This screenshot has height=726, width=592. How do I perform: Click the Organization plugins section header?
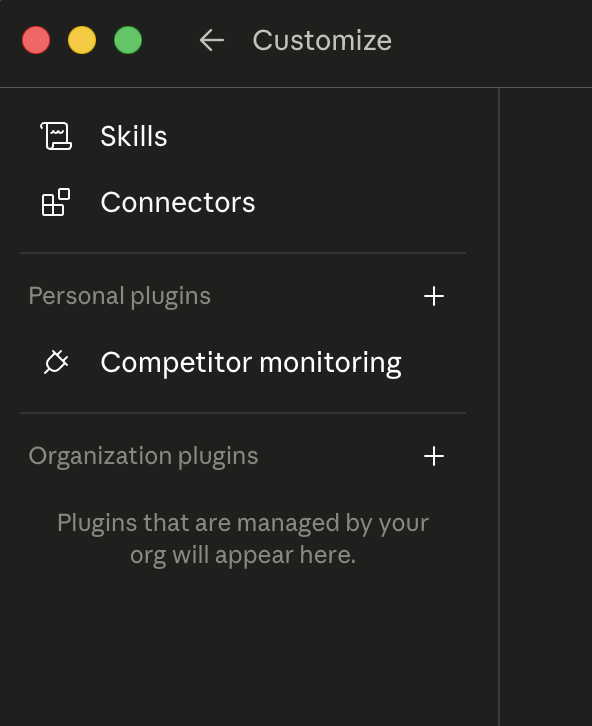(143, 456)
